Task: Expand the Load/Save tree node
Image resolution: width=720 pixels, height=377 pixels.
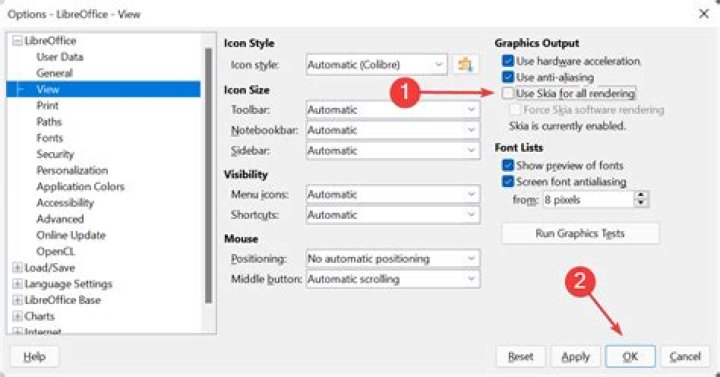Action: point(17,267)
